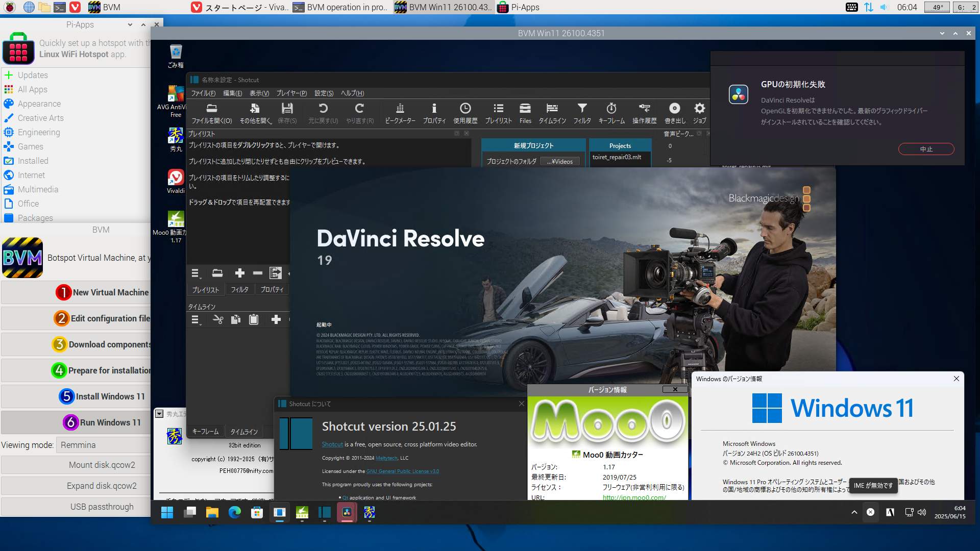The image size is (980, 551).
Task: Open the フィルタ filter toolbar icon
Action: tap(582, 113)
